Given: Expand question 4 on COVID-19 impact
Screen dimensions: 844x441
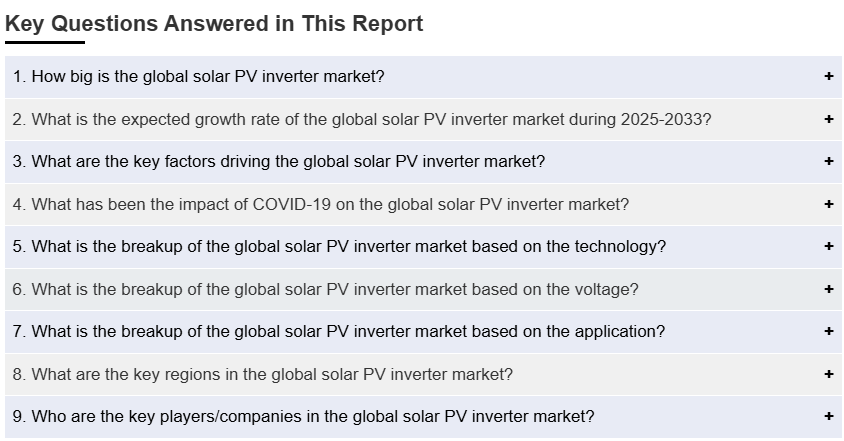Looking at the screenshot, I should click(x=321, y=204).
